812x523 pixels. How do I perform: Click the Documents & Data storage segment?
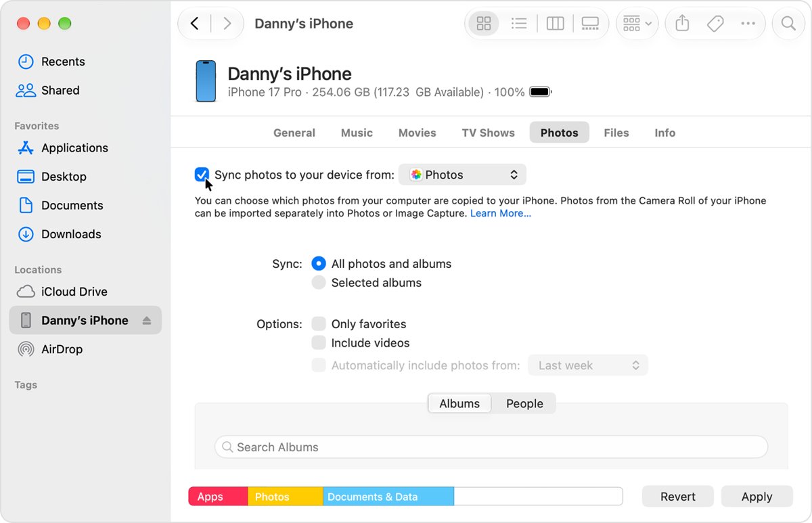pyautogui.click(x=388, y=497)
